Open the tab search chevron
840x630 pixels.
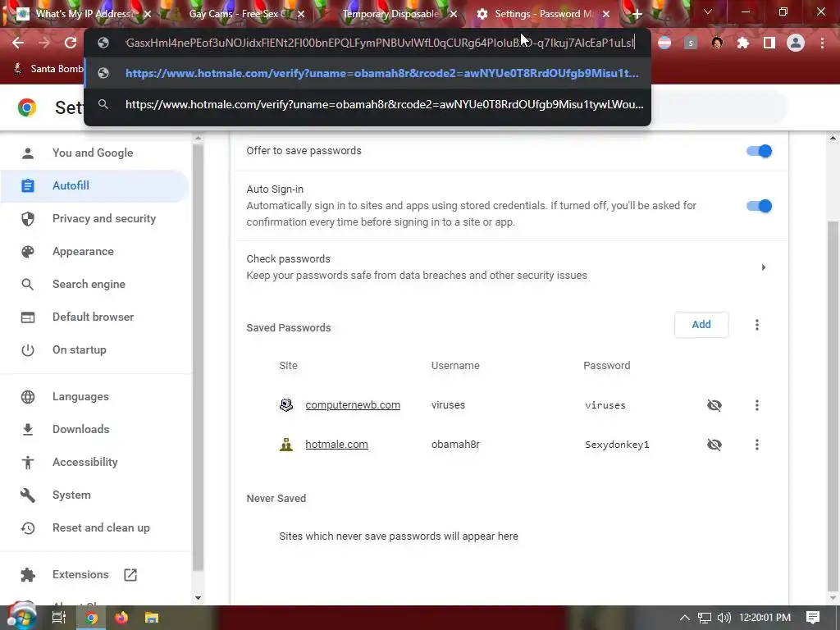708,11
